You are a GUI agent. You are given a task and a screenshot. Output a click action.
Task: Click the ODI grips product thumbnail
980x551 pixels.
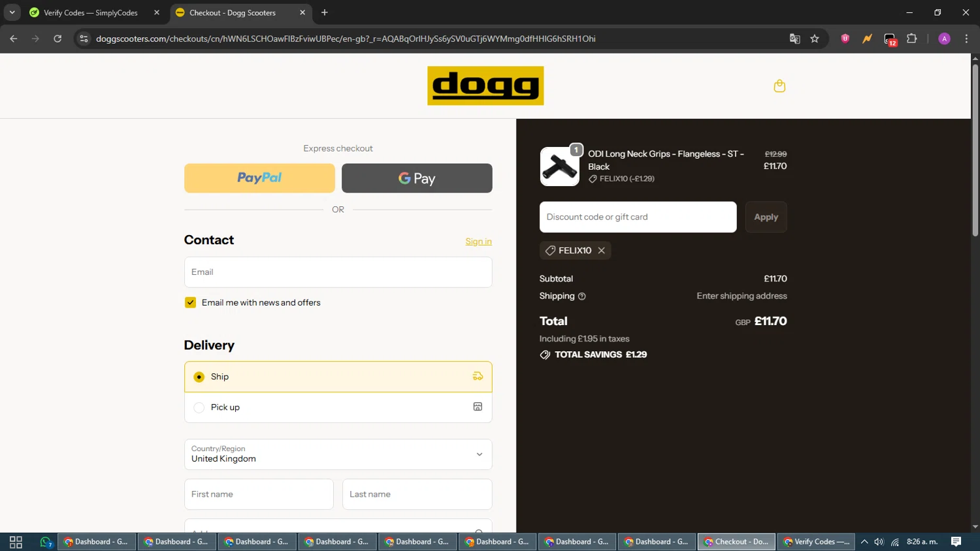click(x=559, y=166)
